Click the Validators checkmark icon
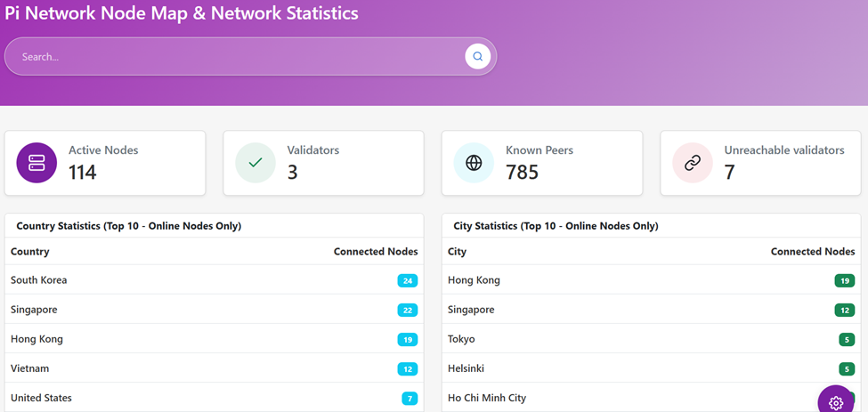The height and width of the screenshot is (412, 868). [256, 163]
